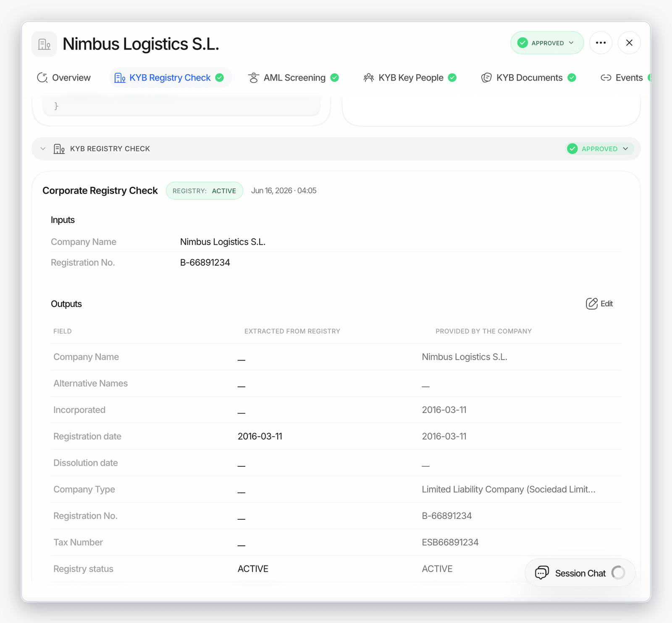Click the Incorporated row provided date 2016-03-11
Image resolution: width=672 pixels, height=623 pixels.
(444, 410)
